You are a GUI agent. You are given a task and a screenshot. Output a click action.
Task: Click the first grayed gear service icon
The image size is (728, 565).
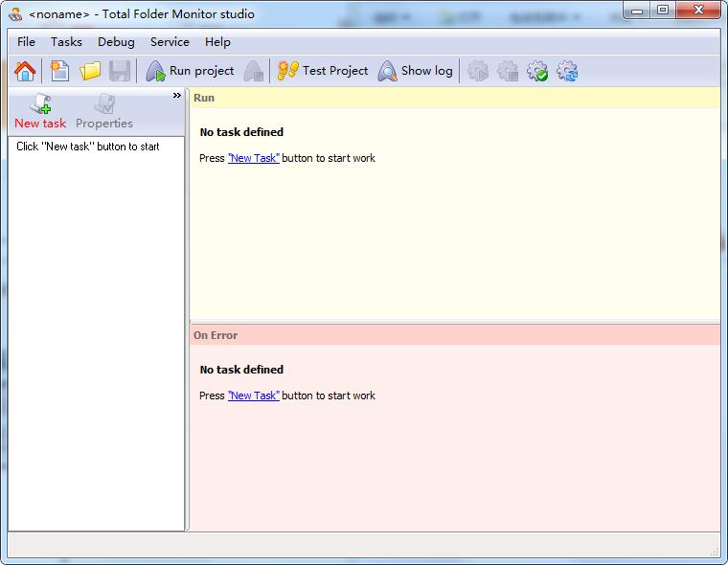coord(478,71)
